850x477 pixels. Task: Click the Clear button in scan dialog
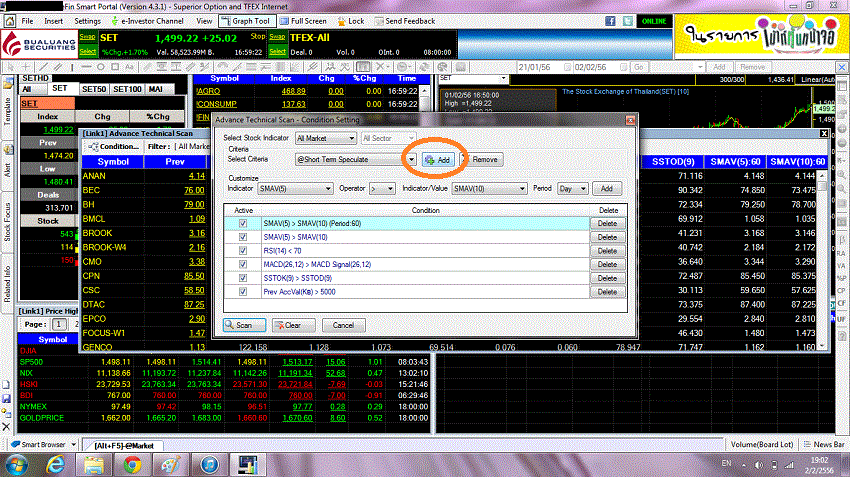click(293, 325)
